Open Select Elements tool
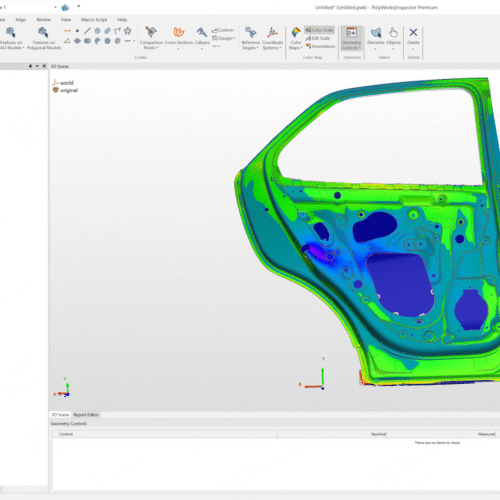This screenshot has width=500, height=500. click(x=376, y=35)
